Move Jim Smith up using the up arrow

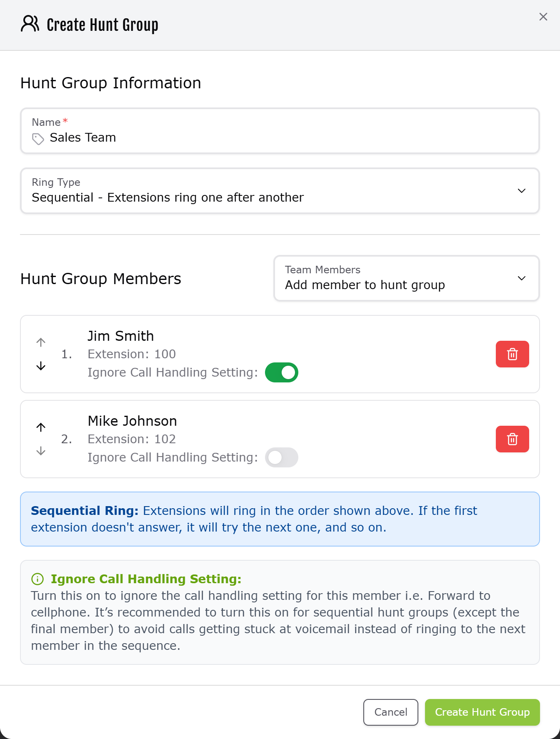pyautogui.click(x=40, y=342)
